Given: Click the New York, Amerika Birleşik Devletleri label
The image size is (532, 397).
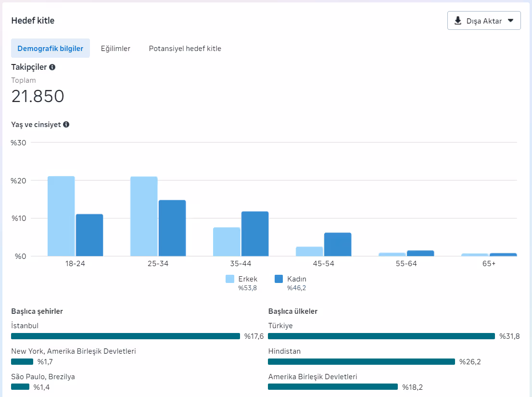Looking at the screenshot, I should click(x=74, y=351).
